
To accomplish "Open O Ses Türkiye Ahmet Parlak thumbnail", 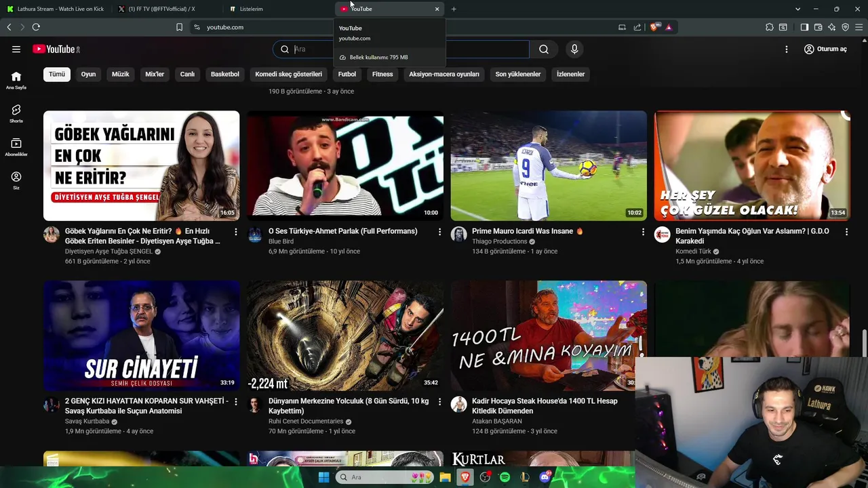I will click(345, 166).
